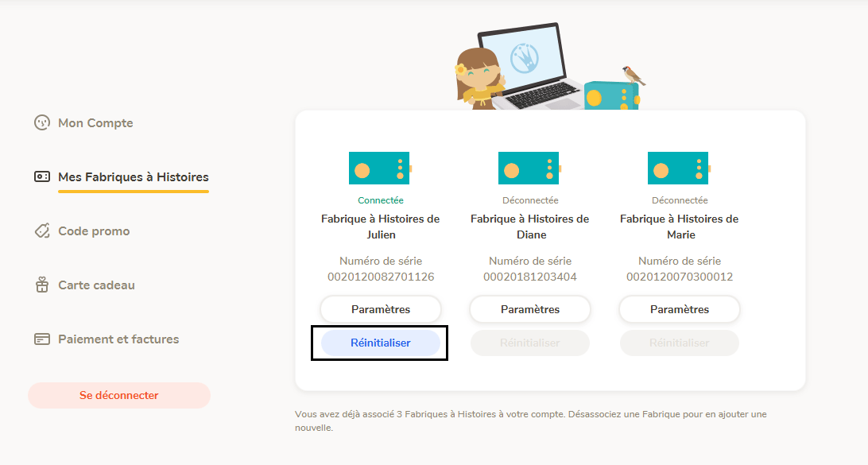
Task: Click the Paiement et factures card icon
Action: (x=42, y=339)
